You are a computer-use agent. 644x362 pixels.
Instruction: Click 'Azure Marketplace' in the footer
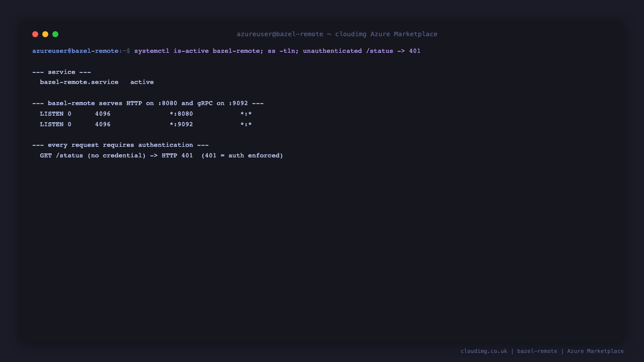[596, 351]
